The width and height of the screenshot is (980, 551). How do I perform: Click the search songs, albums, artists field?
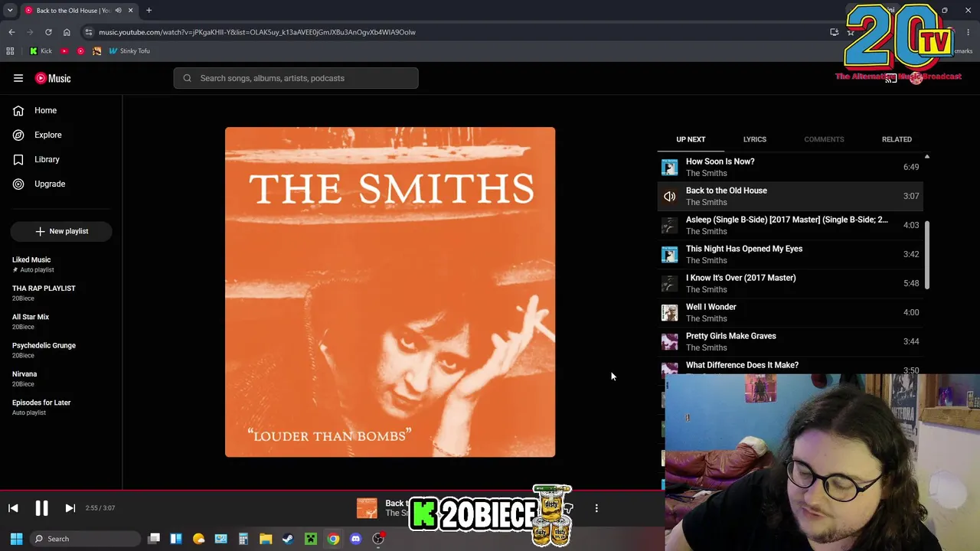(x=296, y=78)
